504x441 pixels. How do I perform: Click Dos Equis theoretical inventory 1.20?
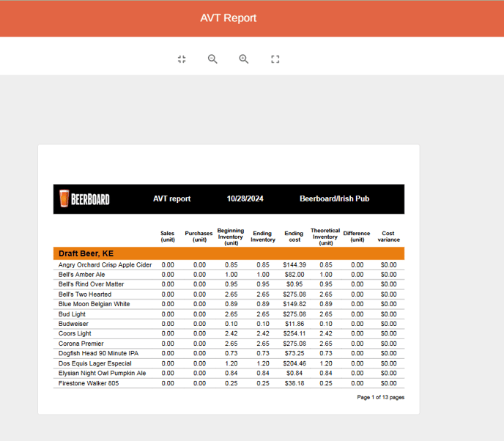(x=325, y=363)
